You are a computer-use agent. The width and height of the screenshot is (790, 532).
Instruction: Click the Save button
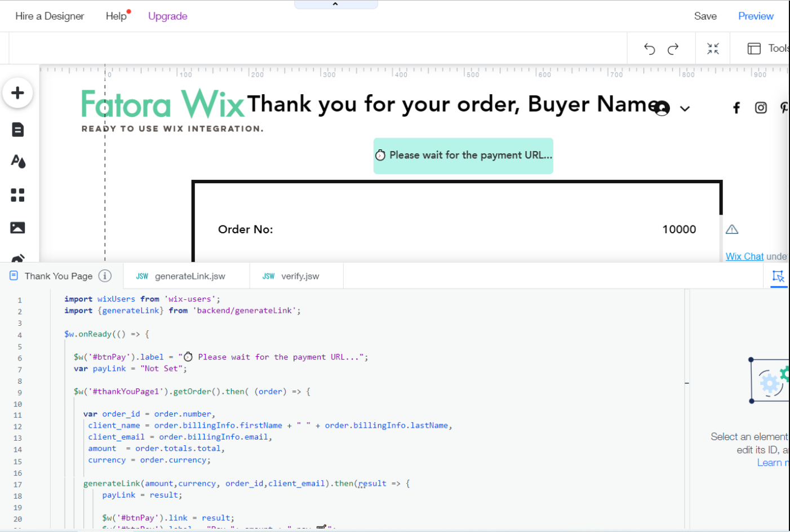pos(705,16)
